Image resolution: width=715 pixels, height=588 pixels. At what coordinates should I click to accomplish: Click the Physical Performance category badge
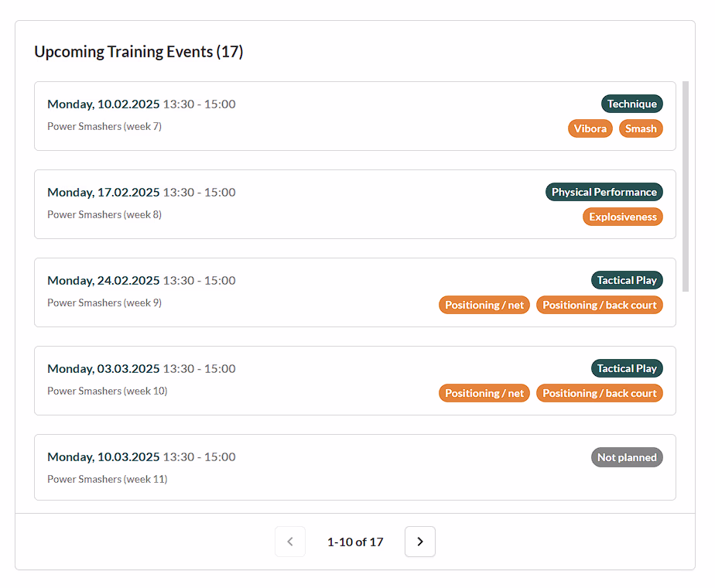pos(604,192)
